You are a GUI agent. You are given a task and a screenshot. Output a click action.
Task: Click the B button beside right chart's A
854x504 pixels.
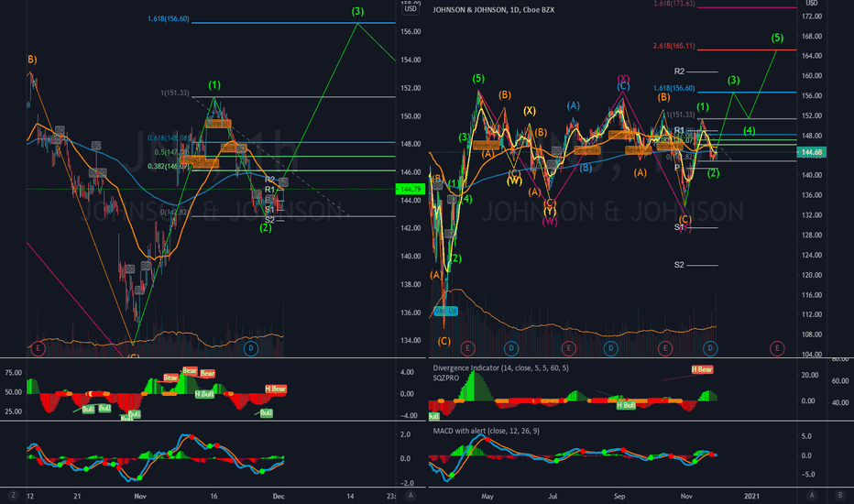point(840,495)
